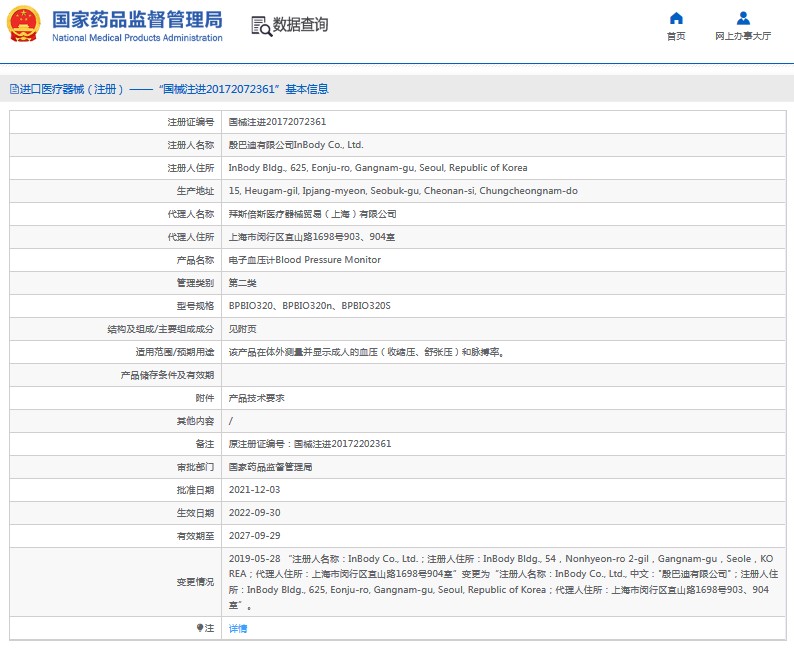794x648 pixels.
Task: Click the 注册人名称 row label
Action: (191, 145)
